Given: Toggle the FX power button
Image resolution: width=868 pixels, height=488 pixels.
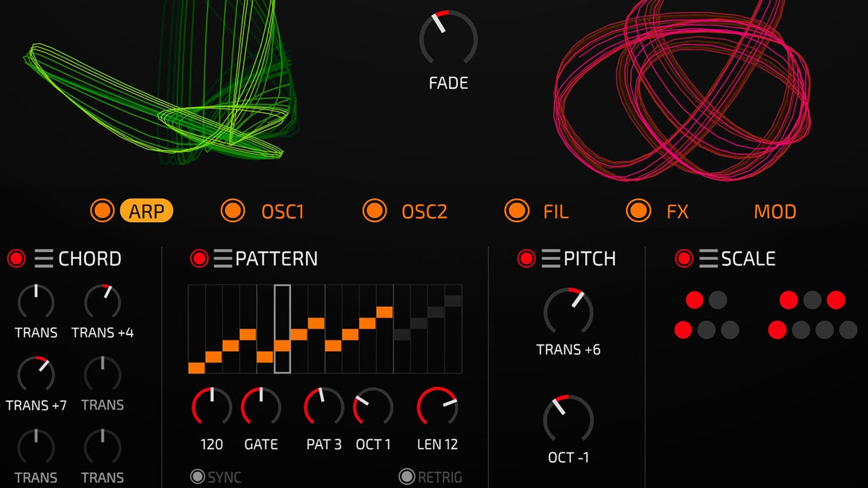Looking at the screenshot, I should pyautogui.click(x=639, y=211).
